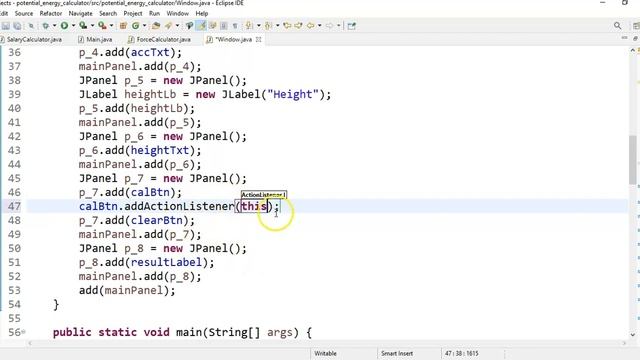Image resolution: width=640 pixels, height=360 pixels.
Task: Click line number 47 in the gutter
Action: (14, 206)
